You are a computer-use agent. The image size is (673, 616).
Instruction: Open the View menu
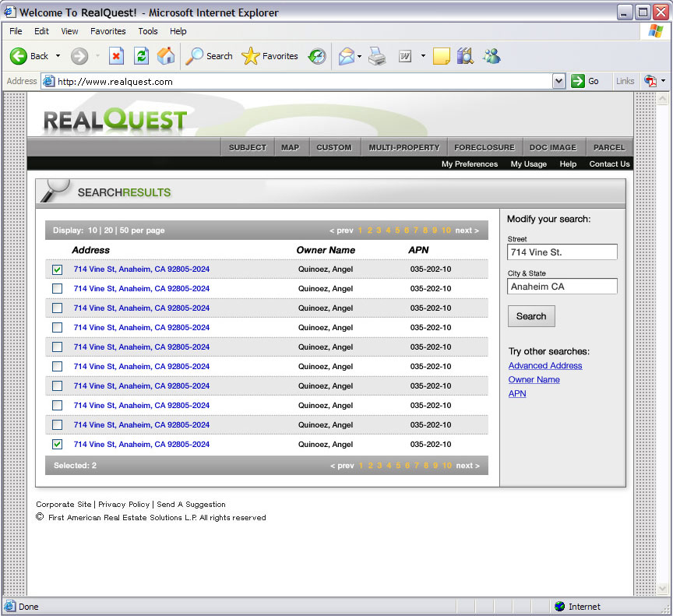pos(69,31)
